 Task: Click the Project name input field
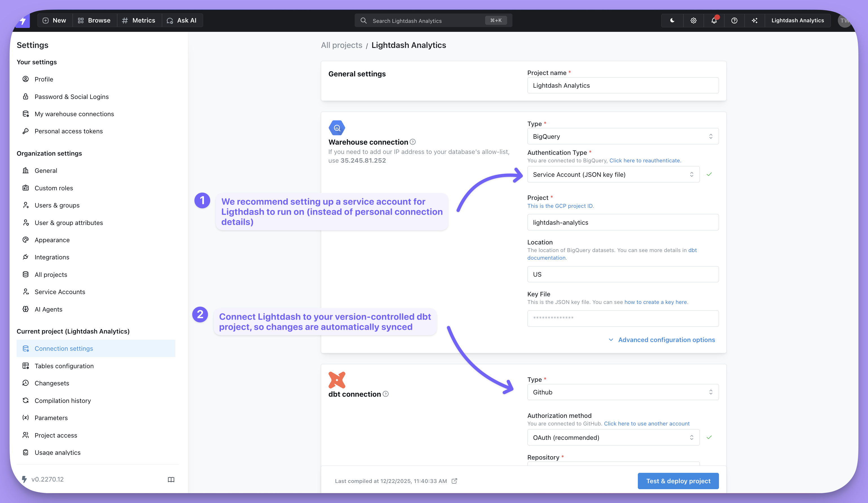click(622, 85)
